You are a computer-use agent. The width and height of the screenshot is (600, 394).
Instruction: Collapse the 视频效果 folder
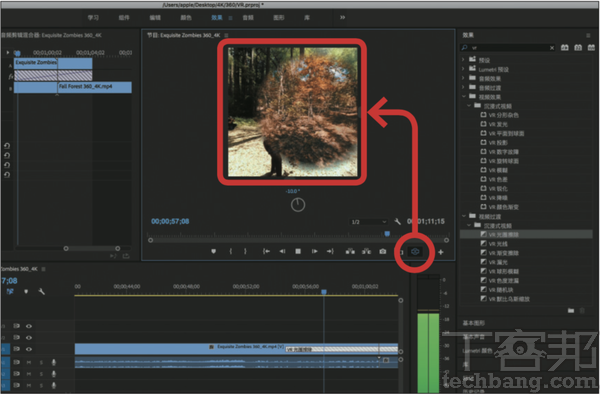pos(463,97)
